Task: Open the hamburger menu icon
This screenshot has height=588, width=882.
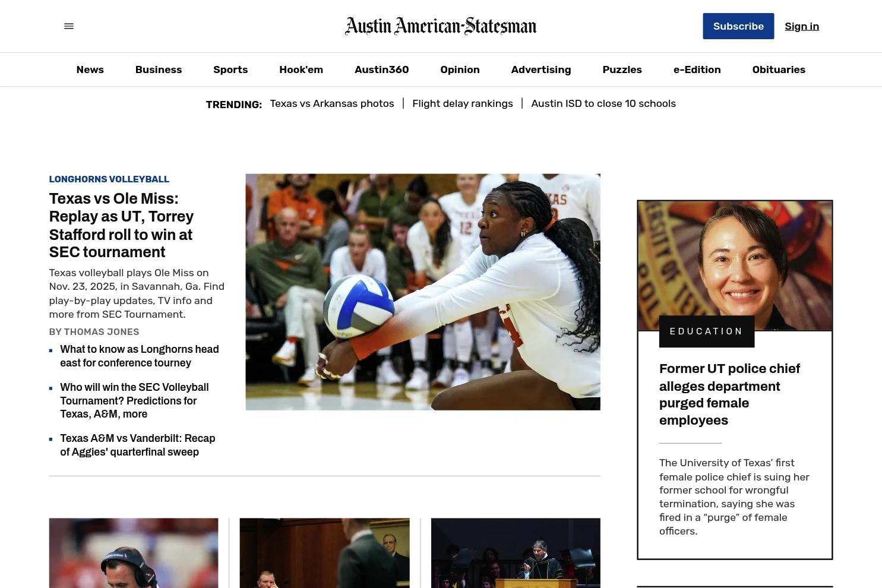Action: click(x=69, y=26)
